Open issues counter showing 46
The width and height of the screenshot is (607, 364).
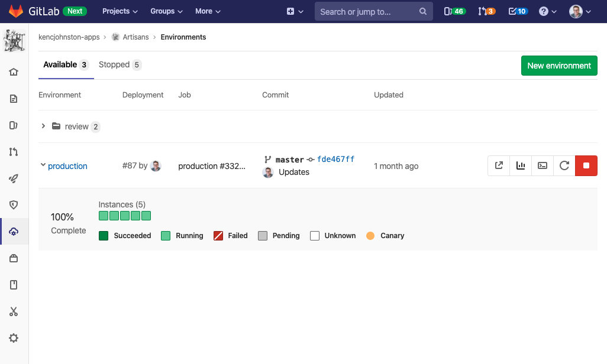tap(454, 11)
